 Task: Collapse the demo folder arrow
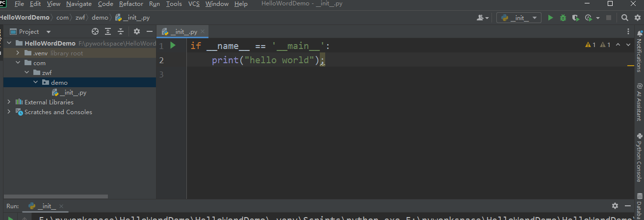pyautogui.click(x=35, y=82)
